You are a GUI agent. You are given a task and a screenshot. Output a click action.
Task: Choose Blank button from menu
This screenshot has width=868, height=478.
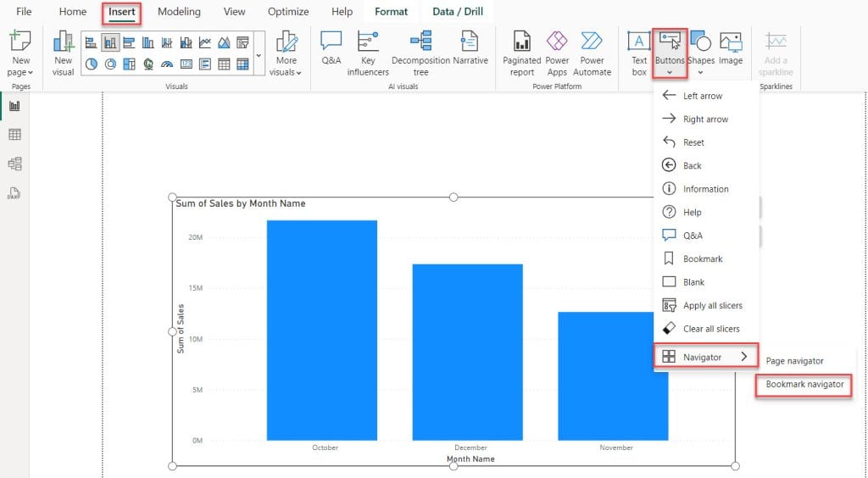[x=706, y=281]
